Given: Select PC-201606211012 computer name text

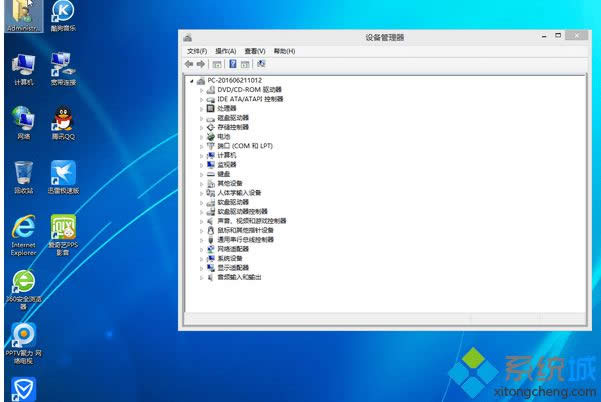Looking at the screenshot, I should click(x=235, y=80).
